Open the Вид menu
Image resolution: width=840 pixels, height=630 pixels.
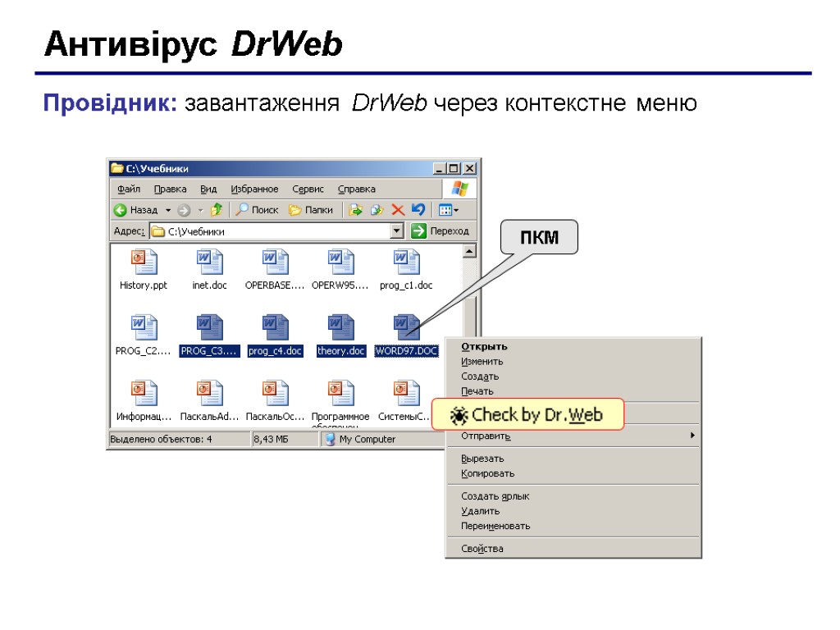tap(208, 189)
